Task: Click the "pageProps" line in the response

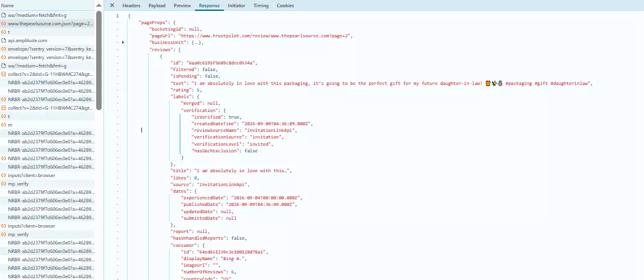Action: coord(158,23)
